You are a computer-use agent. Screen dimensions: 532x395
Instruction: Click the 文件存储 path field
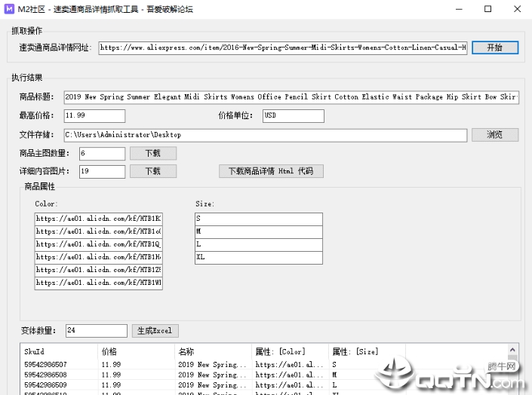coord(266,135)
